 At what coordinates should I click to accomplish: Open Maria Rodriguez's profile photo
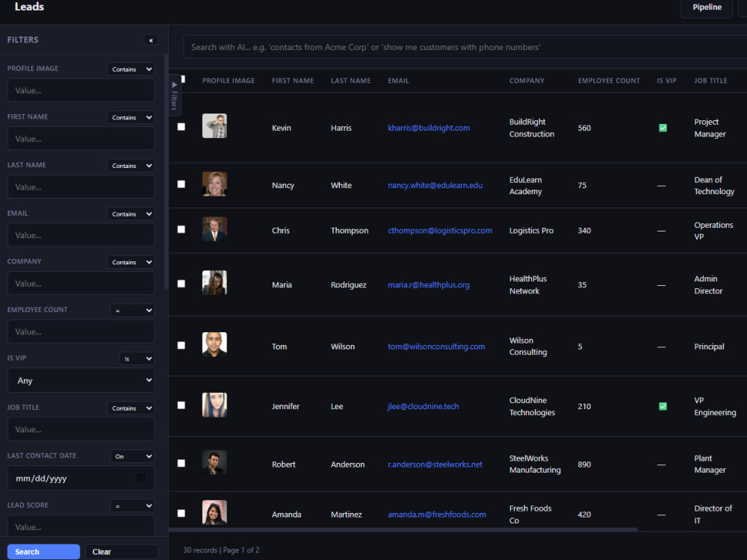click(214, 283)
